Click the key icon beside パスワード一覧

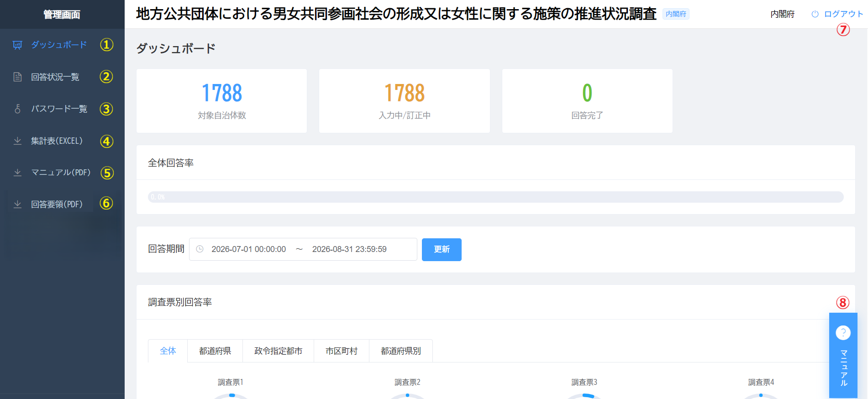tap(17, 109)
